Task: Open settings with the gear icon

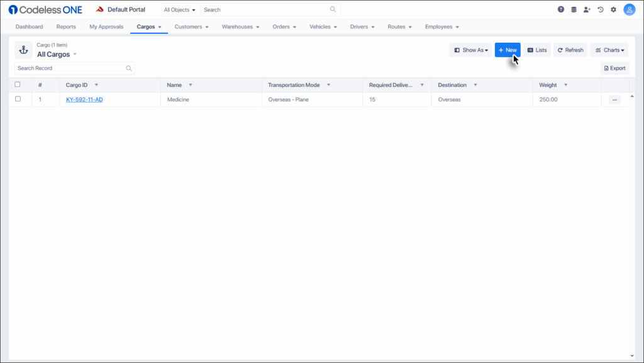Action: coord(613,9)
